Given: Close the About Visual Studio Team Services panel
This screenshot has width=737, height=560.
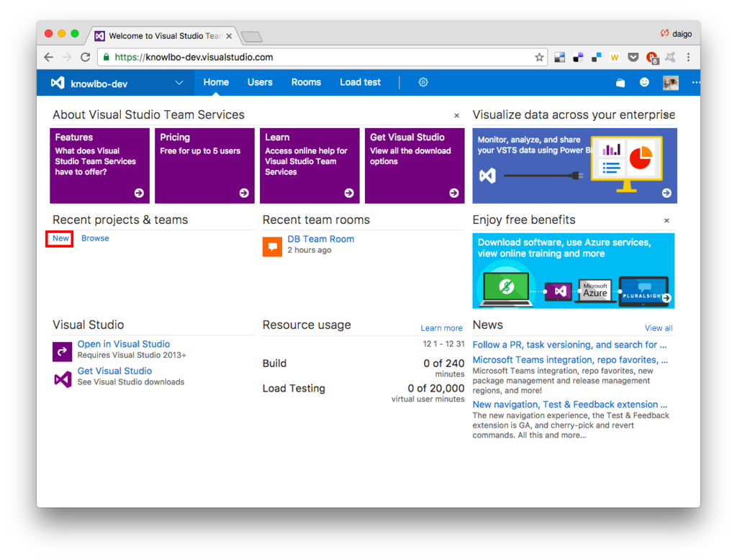Looking at the screenshot, I should pos(456,116).
